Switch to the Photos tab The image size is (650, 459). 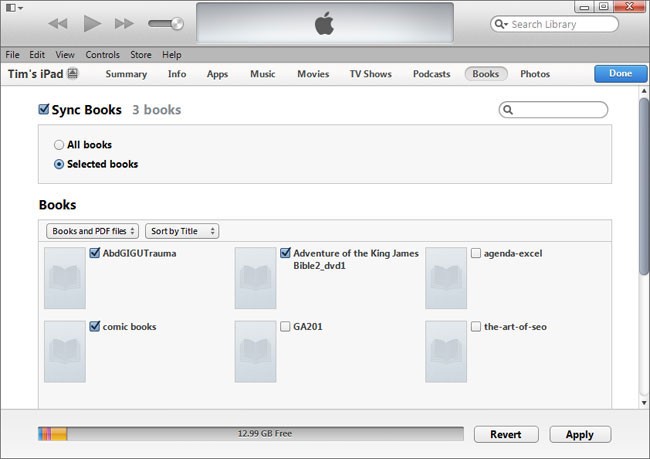pos(535,74)
